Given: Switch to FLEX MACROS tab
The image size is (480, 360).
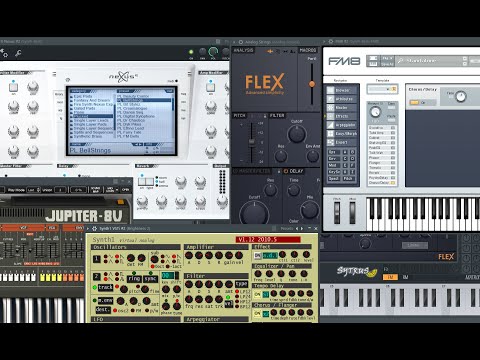Looking at the screenshot, I should [307, 51].
